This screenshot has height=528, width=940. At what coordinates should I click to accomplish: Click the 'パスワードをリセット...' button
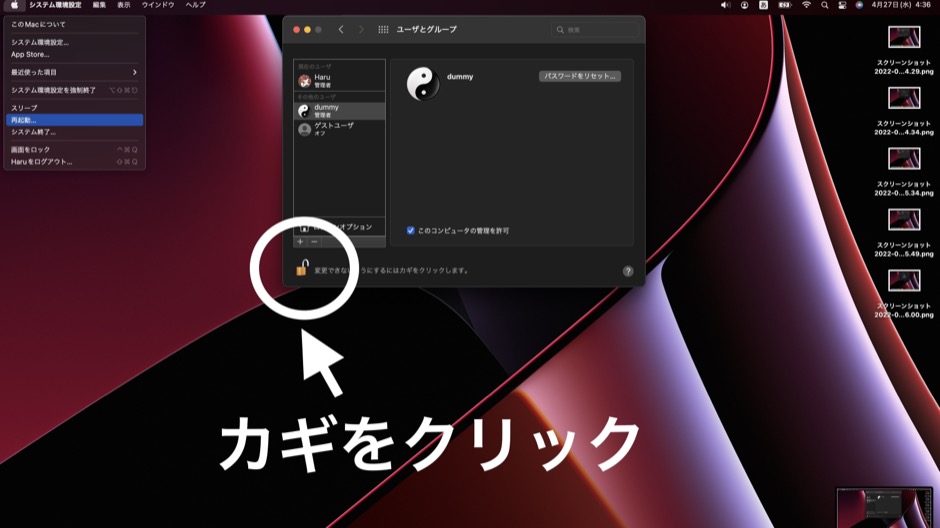pyautogui.click(x=580, y=76)
